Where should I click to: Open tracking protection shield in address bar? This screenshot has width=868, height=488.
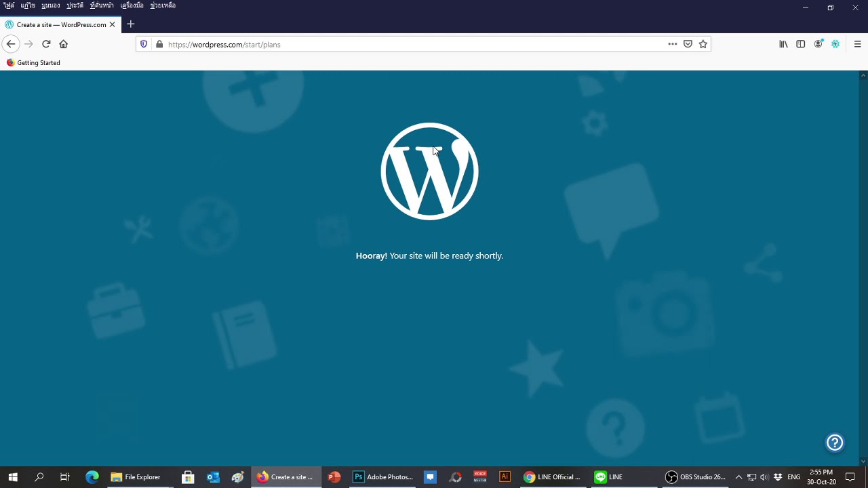[144, 44]
